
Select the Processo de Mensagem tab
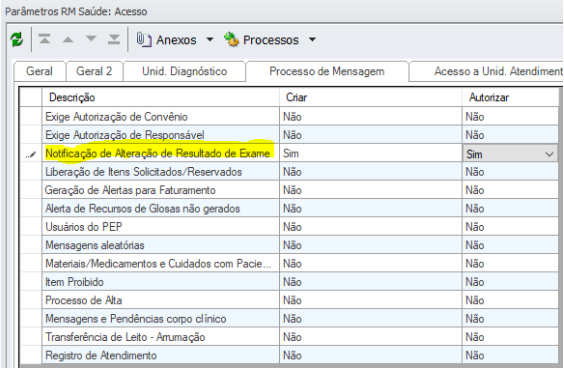pos(327,71)
